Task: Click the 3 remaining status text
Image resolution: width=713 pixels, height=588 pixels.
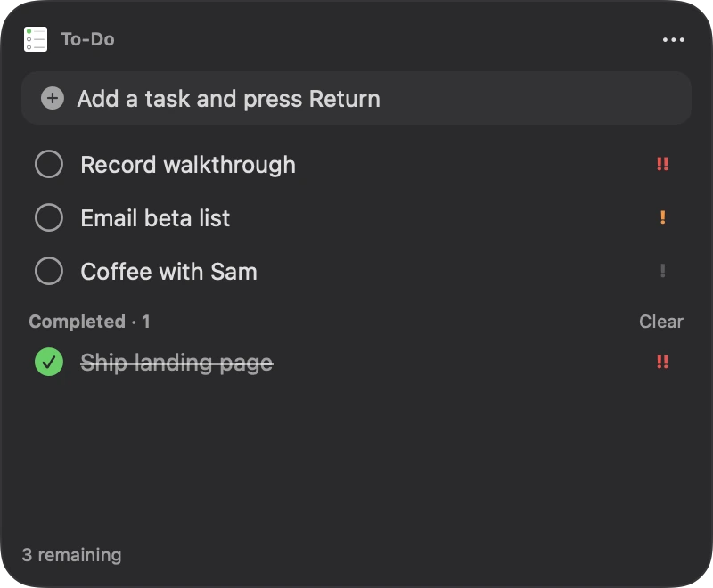Action: click(72, 555)
